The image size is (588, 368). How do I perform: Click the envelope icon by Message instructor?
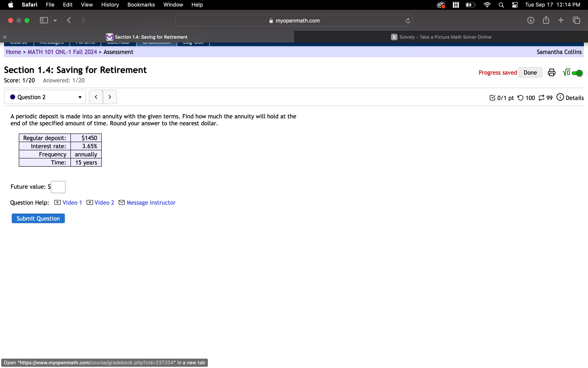[x=121, y=202]
